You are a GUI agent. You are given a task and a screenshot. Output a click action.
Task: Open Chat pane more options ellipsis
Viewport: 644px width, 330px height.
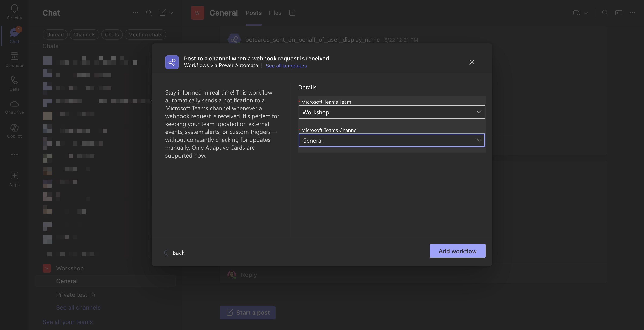tap(135, 13)
